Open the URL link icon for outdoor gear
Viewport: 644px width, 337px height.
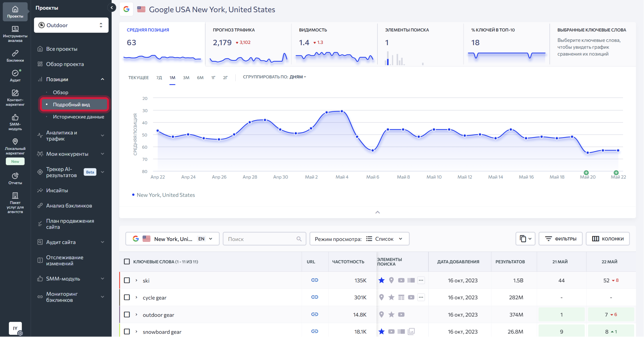pyautogui.click(x=314, y=314)
